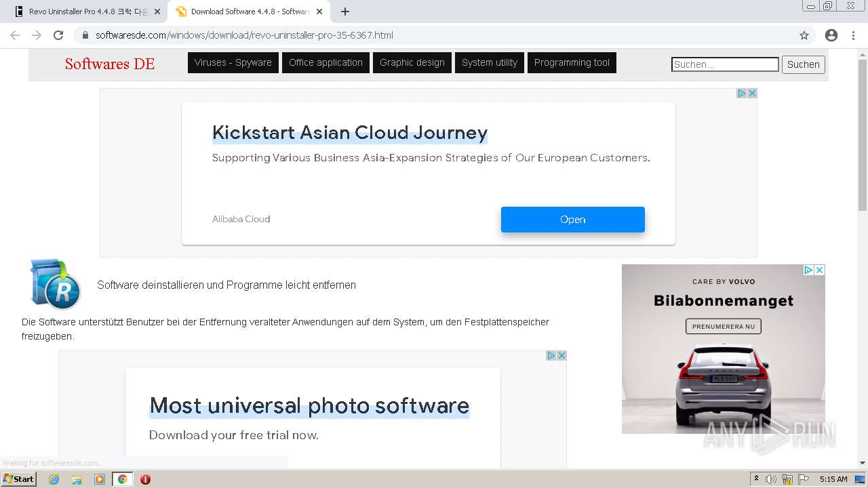Viewport: 868px width, 488px height.
Task: Click the taskbar clock 5:15 AM
Action: (x=833, y=479)
